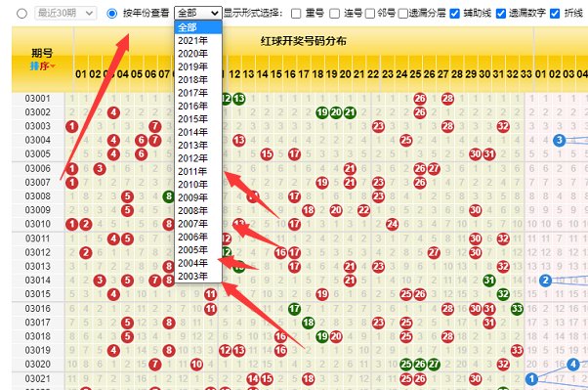Click blue ball 3 in row 03004
The image size is (588, 390).
point(559,141)
